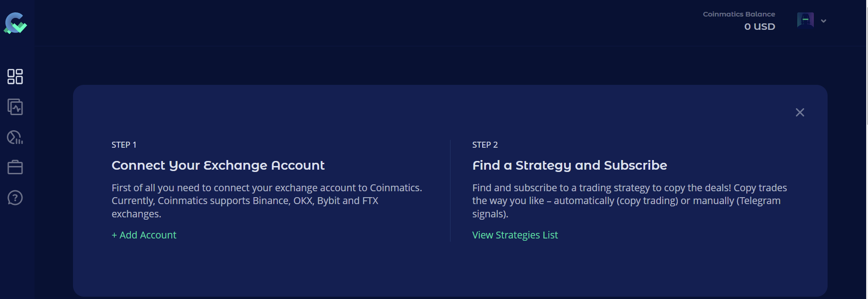Open the pie chart analytics sidebar icon
Image resolution: width=868 pixels, height=299 pixels.
pos(15,137)
